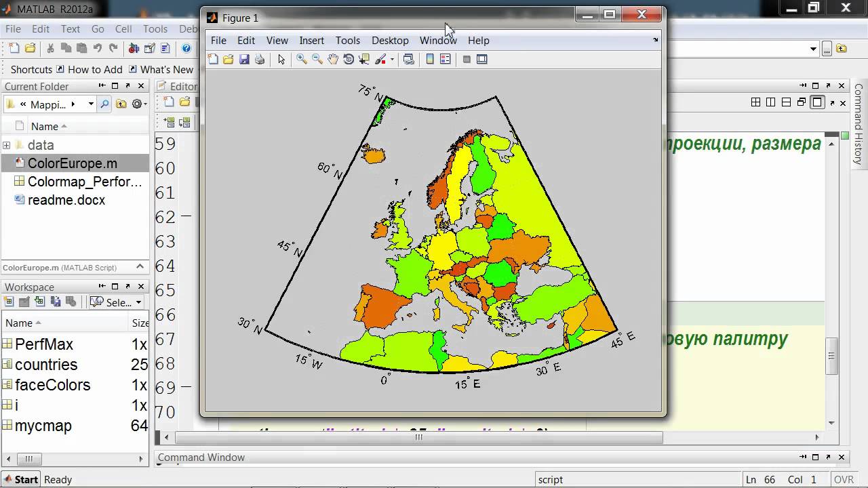Viewport: 868px width, 488px height.
Task: Click the Hide Plot Tools icon
Action: (x=467, y=60)
